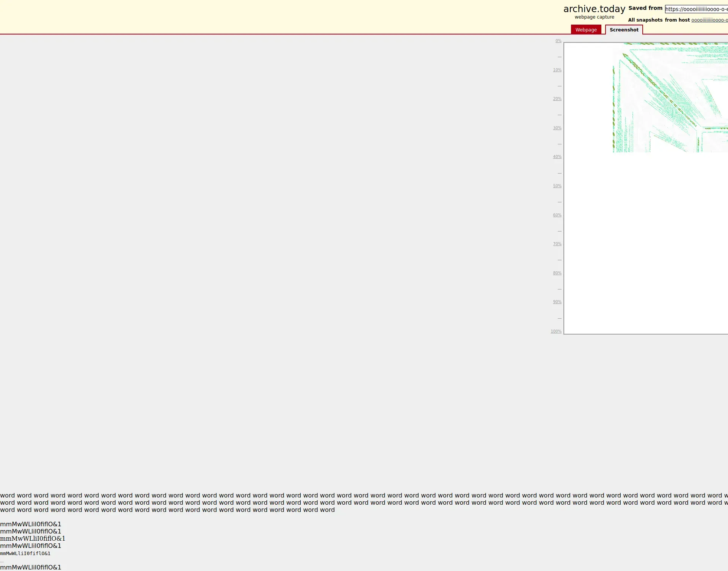Click the "webpage capture" subtitle
The height and width of the screenshot is (571, 728).
594,17
